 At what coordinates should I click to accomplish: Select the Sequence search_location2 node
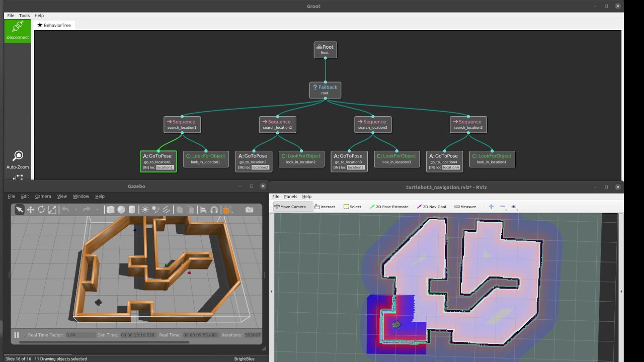point(278,125)
